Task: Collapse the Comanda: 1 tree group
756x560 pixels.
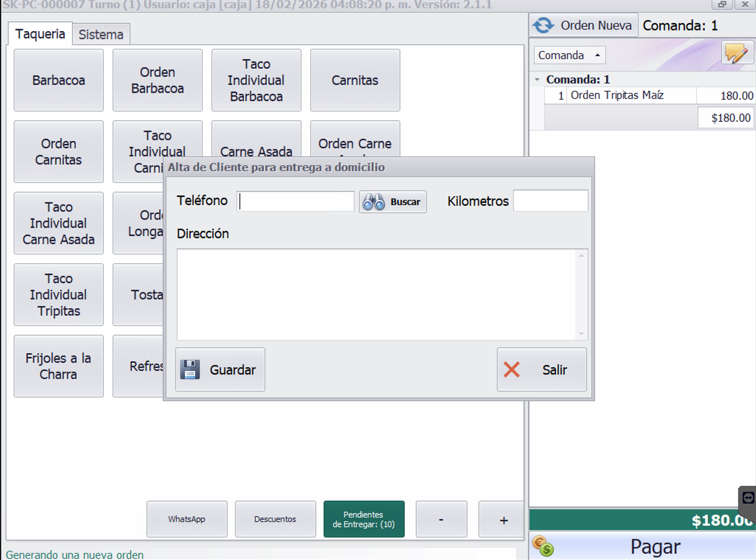Action: (x=537, y=80)
